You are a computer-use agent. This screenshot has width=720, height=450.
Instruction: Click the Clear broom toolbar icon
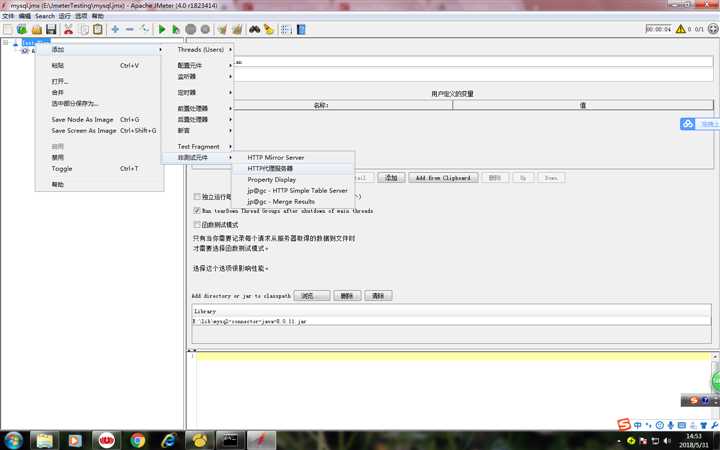click(x=222, y=29)
